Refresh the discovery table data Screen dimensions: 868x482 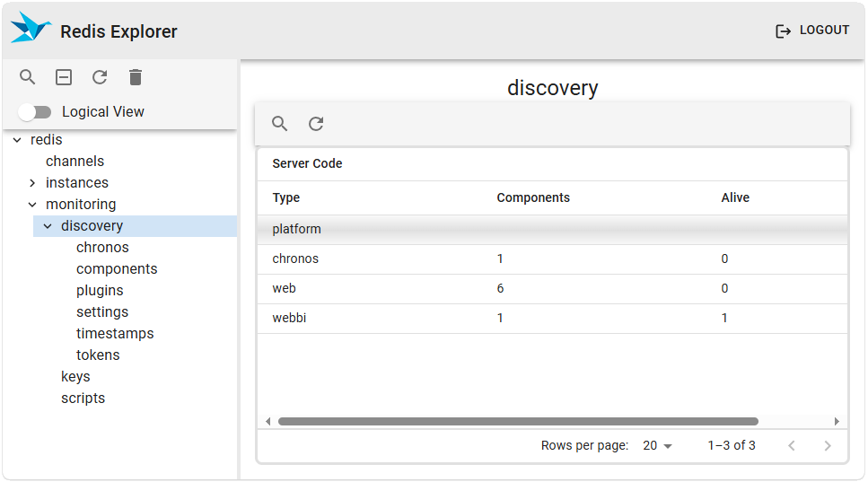pos(316,124)
